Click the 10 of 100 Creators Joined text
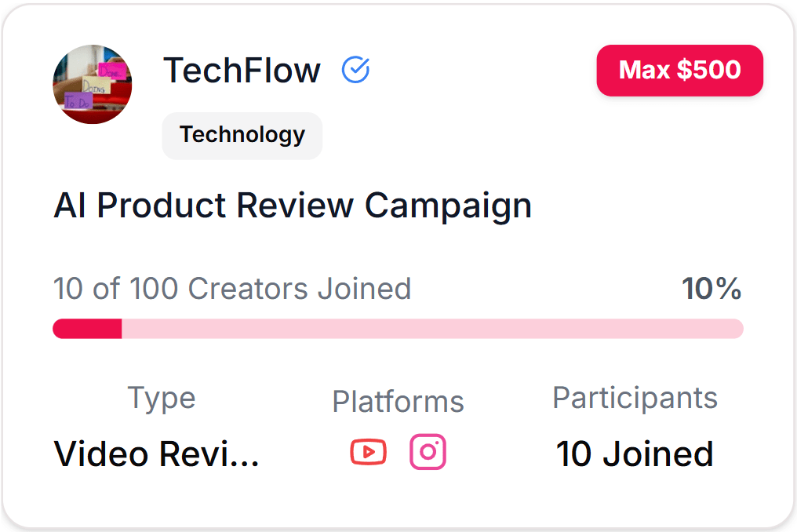Screen dimensions: 797x532 (231, 289)
